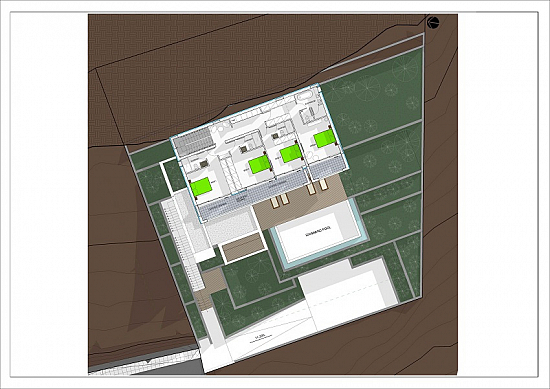Select the leftmost green bed
This screenshot has width=550, height=389.
click(x=201, y=187)
